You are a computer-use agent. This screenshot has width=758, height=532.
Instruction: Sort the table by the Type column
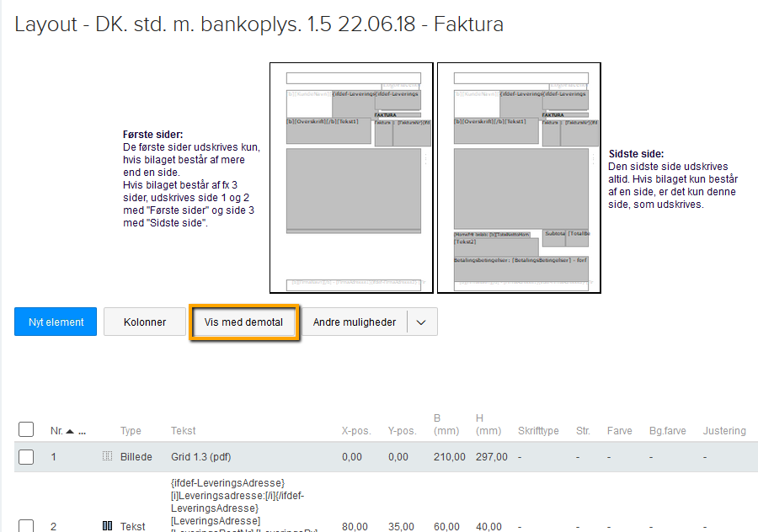coord(131,430)
